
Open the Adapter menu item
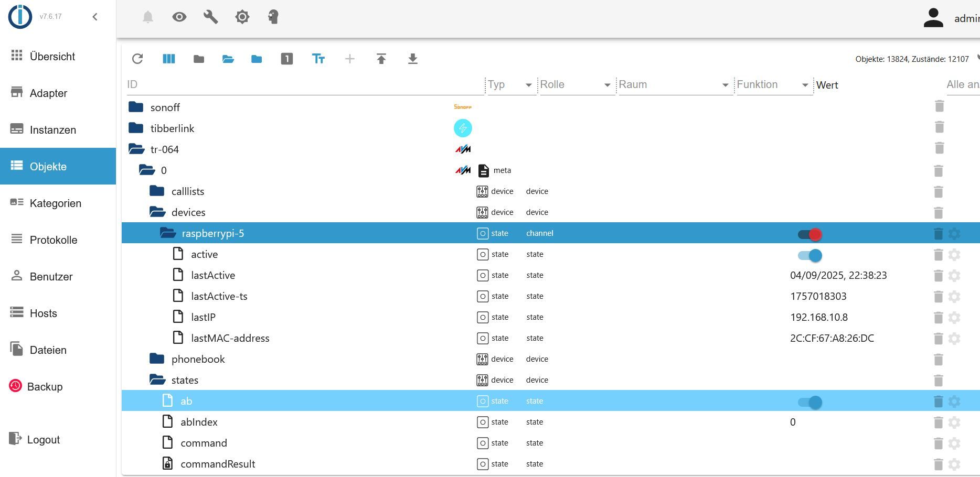[x=48, y=93]
